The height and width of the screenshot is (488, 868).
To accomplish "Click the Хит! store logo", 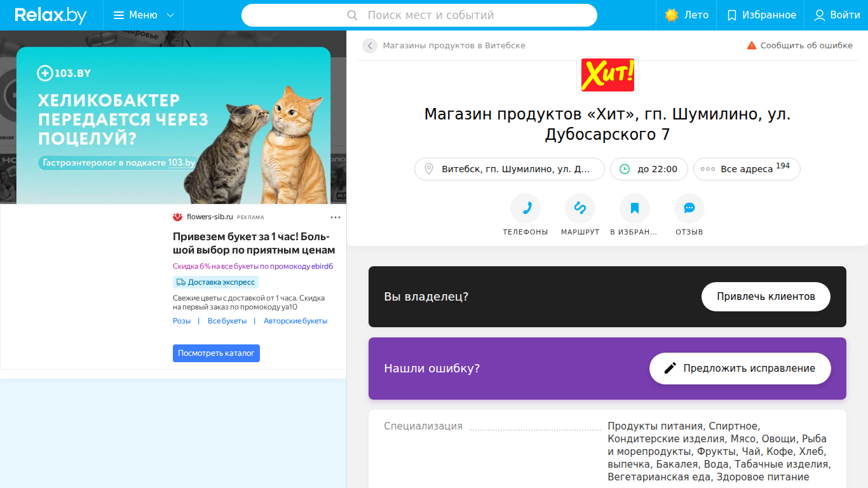I will coord(607,75).
